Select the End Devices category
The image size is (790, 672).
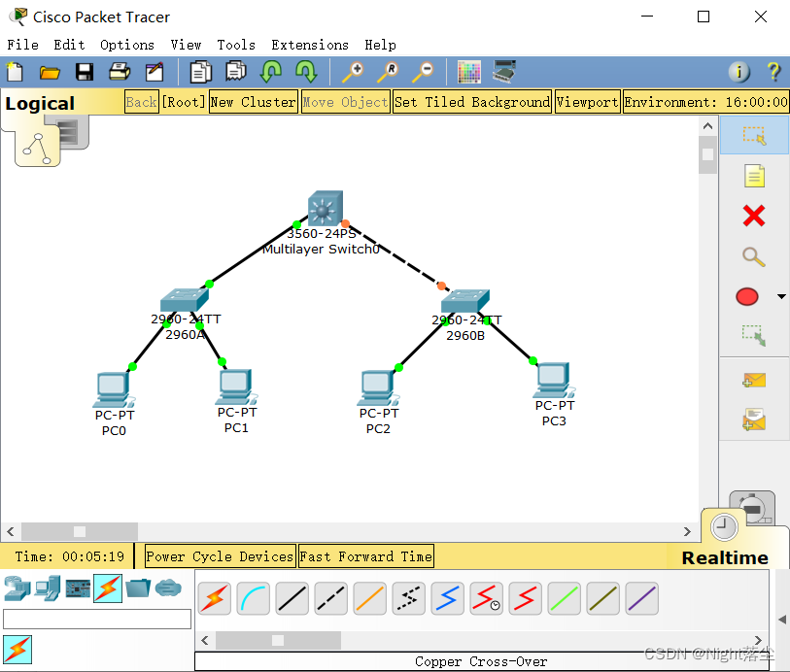pyautogui.click(x=48, y=588)
